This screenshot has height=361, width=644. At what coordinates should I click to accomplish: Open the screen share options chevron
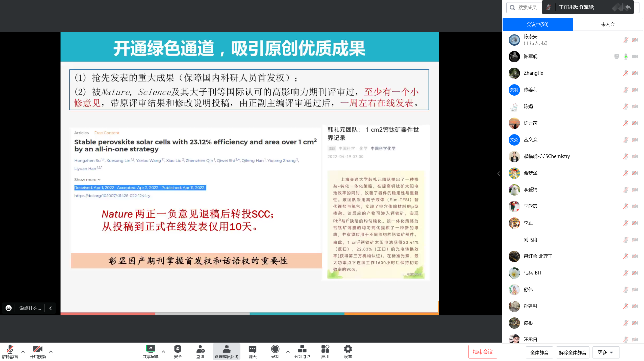[x=163, y=352]
